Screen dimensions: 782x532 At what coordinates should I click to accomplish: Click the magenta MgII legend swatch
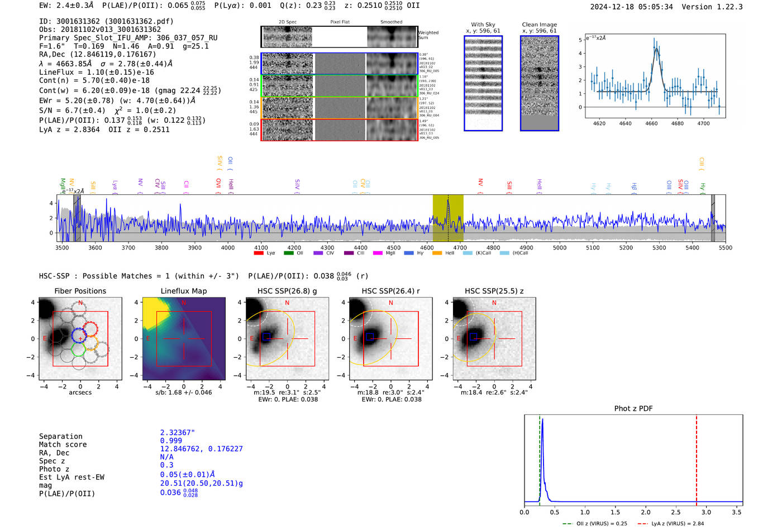coord(378,253)
